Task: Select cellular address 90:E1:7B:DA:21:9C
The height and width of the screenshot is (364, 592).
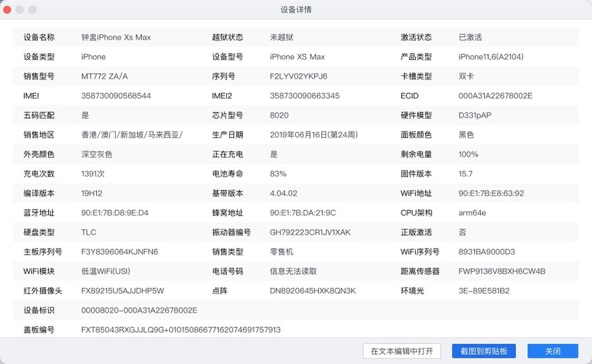Action: (x=303, y=213)
